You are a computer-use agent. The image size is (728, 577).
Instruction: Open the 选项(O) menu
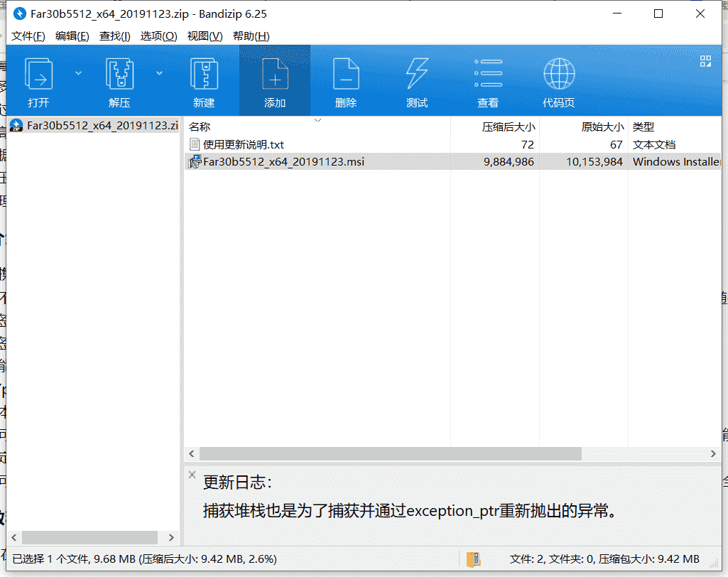(158, 36)
